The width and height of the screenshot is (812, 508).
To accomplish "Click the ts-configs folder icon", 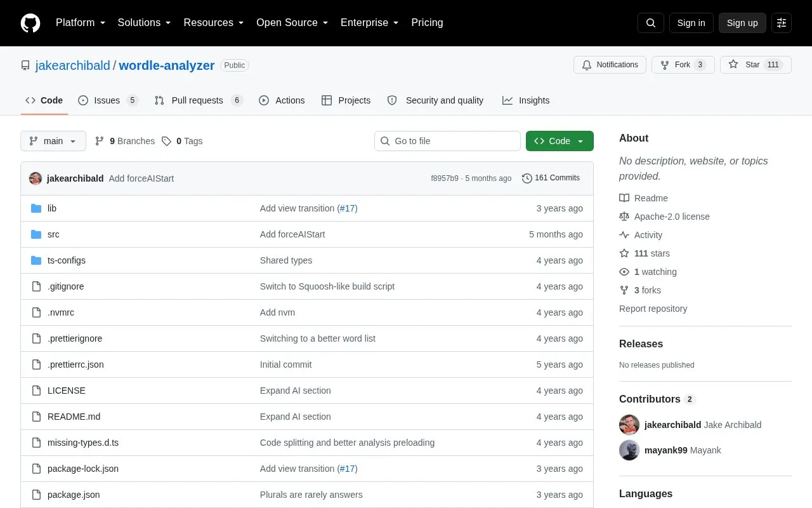I will click(36, 260).
